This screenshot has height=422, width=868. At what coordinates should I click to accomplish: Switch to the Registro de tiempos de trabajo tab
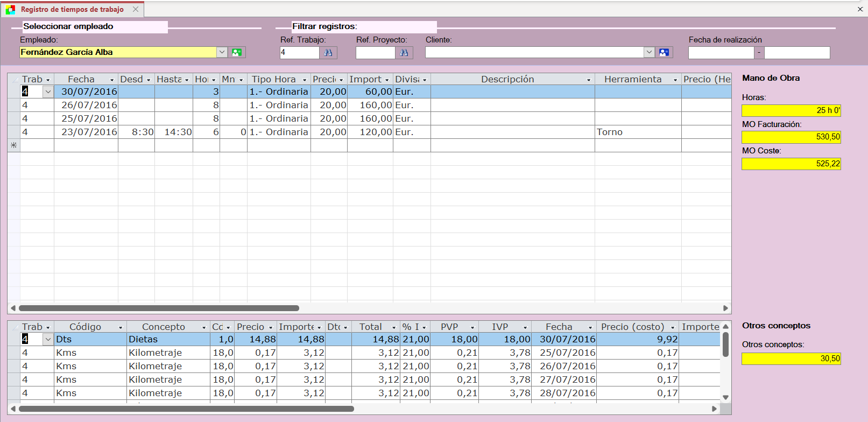(72, 9)
